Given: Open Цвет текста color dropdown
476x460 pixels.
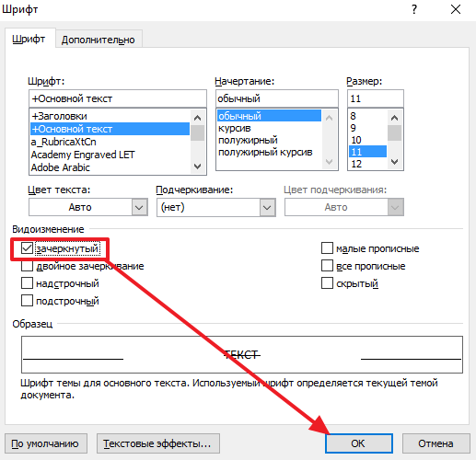Looking at the screenshot, I should [x=88, y=207].
